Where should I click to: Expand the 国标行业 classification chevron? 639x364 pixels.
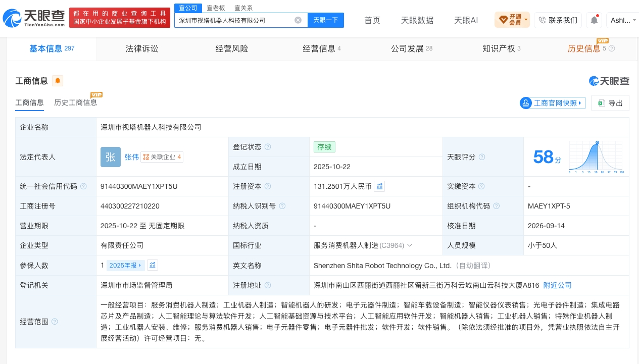[410, 245]
